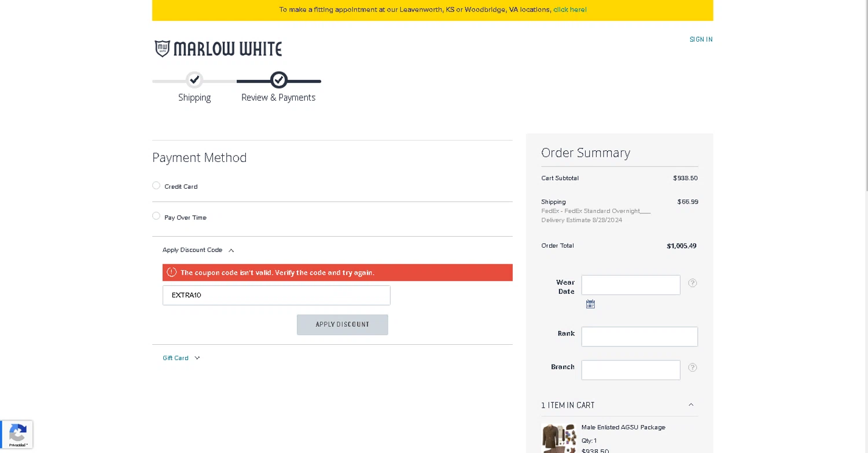This screenshot has width=868, height=453.
Task: Click the Payment Method heading
Action: [x=200, y=157]
